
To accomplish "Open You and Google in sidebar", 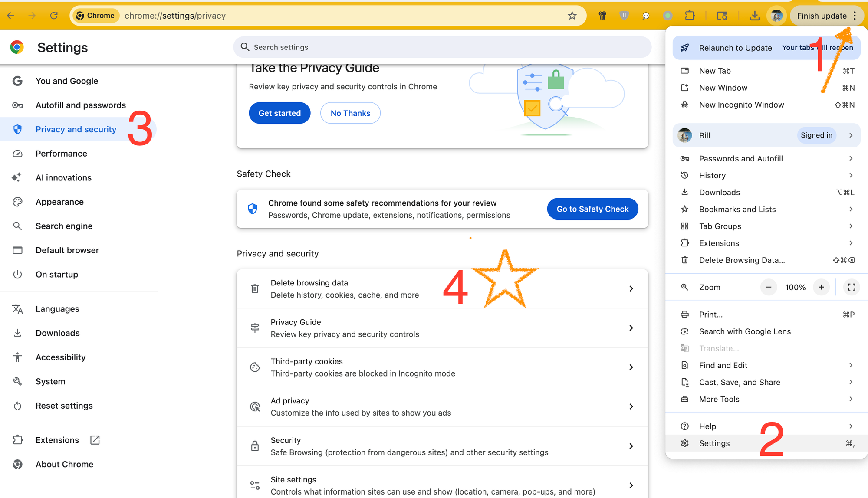I will pos(79,81).
